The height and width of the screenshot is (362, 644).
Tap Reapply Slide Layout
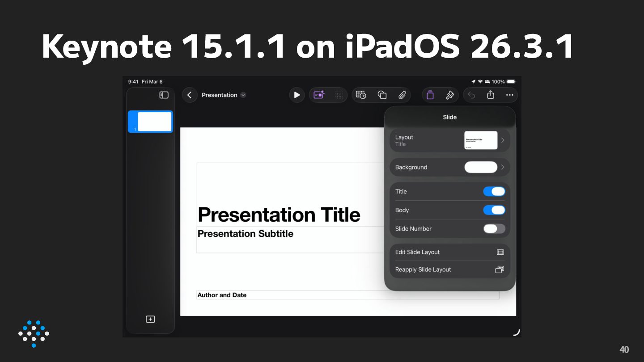point(450,269)
